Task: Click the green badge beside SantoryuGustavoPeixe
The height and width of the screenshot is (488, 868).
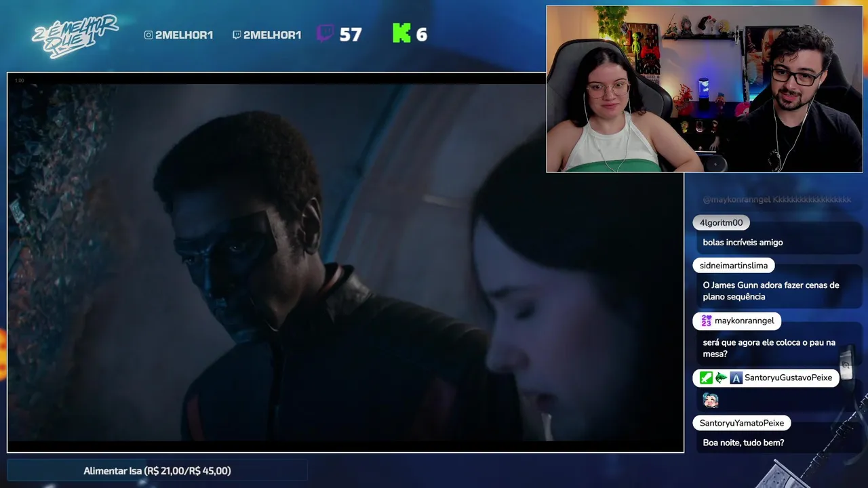Action: [x=706, y=378]
